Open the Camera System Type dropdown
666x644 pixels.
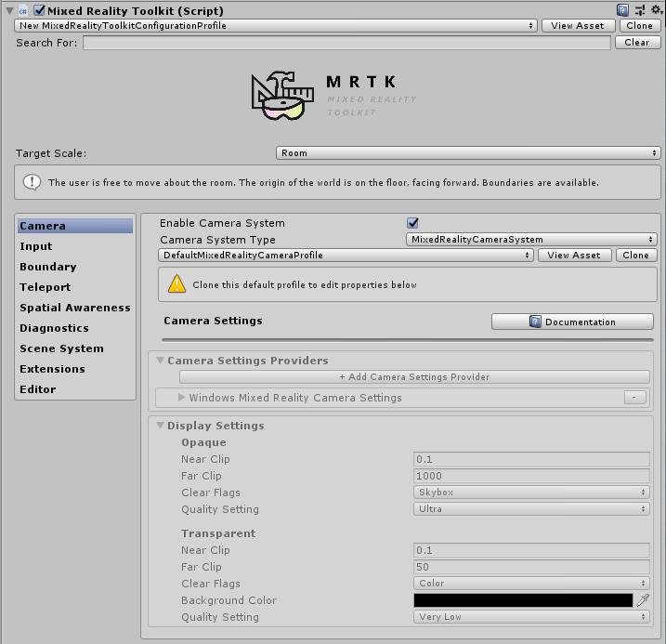click(x=531, y=240)
